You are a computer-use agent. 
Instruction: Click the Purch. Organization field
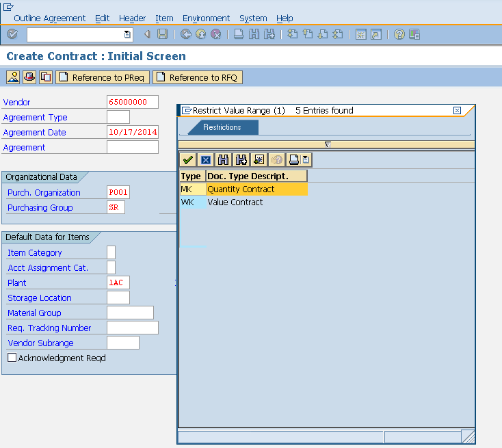click(x=118, y=192)
